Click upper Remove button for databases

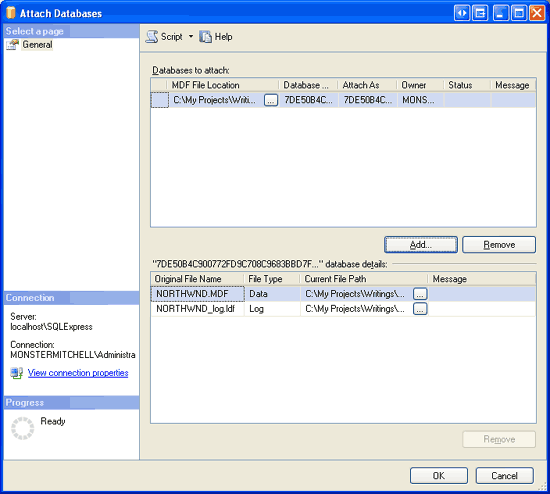tap(499, 245)
